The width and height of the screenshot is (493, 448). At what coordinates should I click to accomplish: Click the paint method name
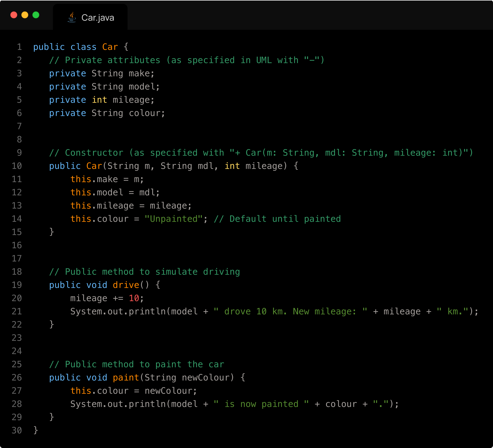pos(126,378)
